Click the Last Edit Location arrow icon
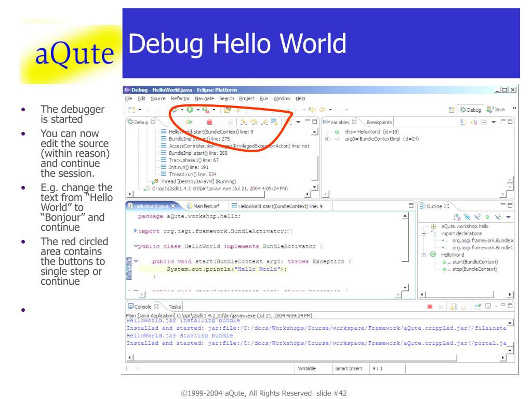Viewport: 532px width, 399px height. [312, 110]
